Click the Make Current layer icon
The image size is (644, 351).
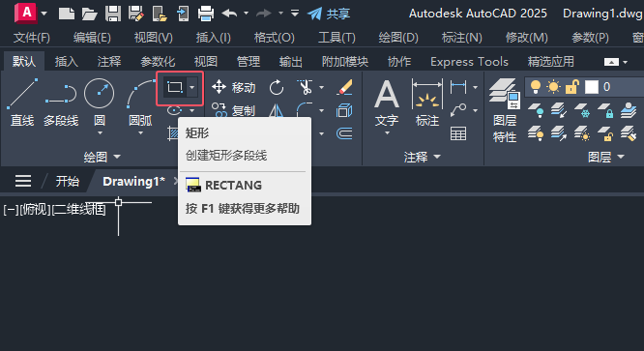coord(629,110)
